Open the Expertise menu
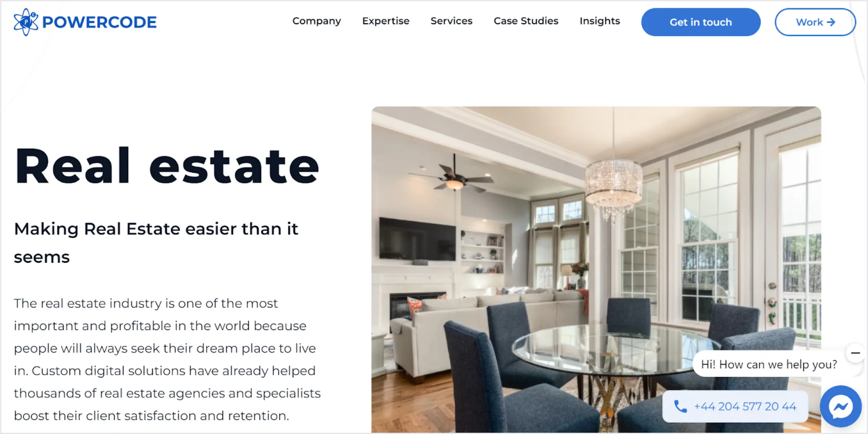 386,21
